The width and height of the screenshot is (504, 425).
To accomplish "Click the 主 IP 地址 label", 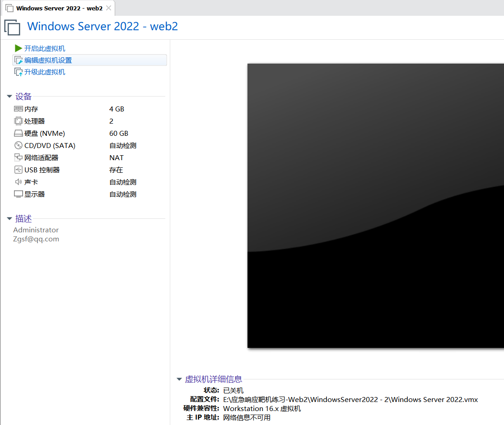I will coord(203,417).
